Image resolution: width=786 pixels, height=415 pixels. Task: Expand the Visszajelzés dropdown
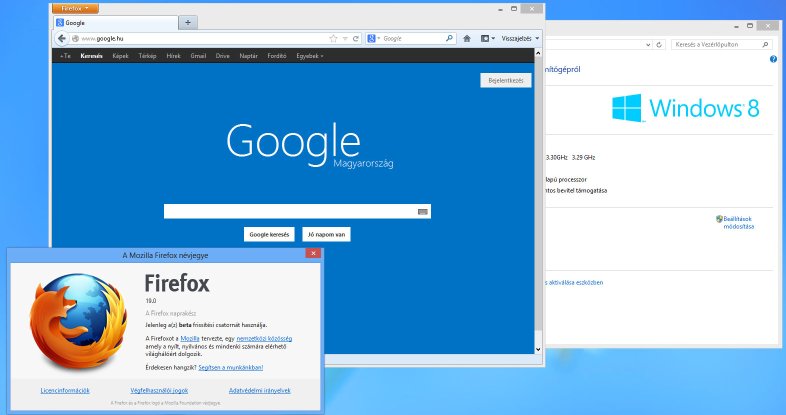click(520, 39)
